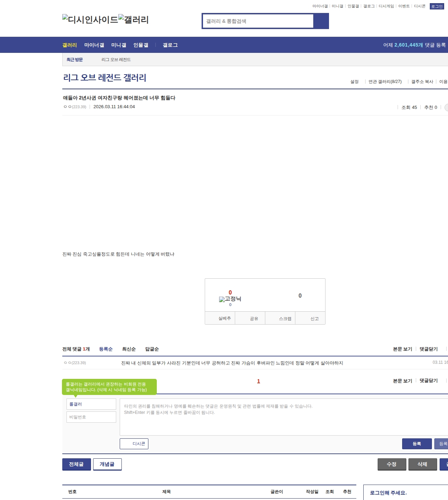The image size is (448, 500).
Task: Click the 로그인 button at the top
Action: 437,6
